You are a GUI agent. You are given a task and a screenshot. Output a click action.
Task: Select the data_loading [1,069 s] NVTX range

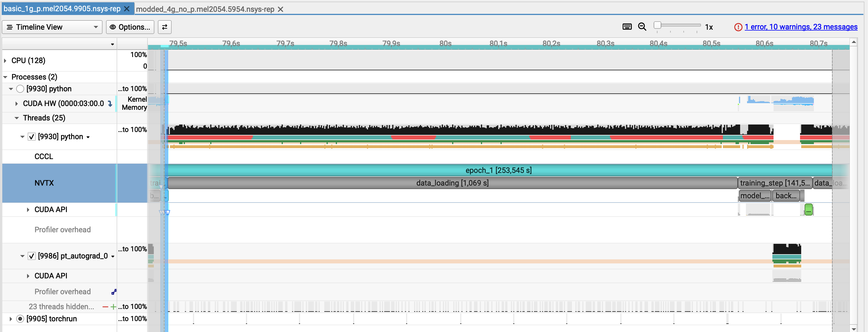452,183
